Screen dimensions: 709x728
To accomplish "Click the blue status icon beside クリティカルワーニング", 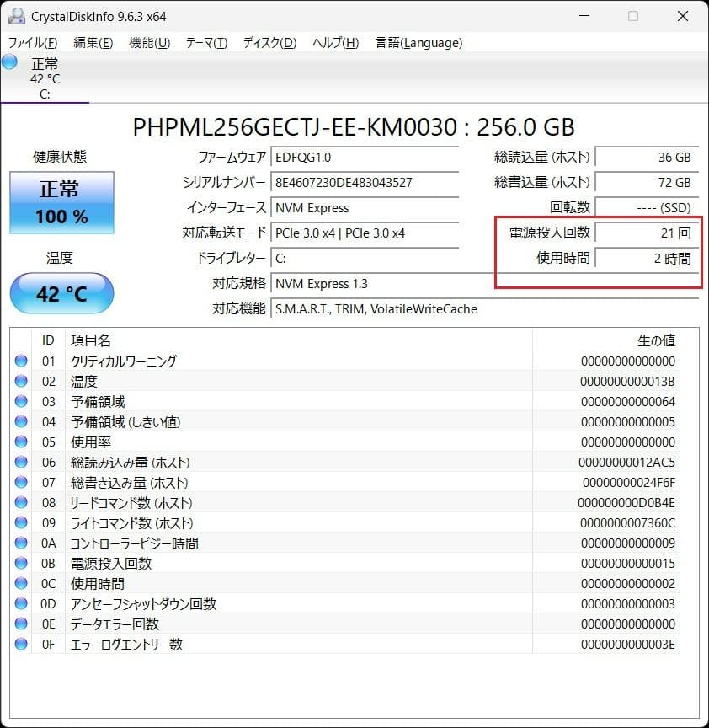I will (21, 361).
